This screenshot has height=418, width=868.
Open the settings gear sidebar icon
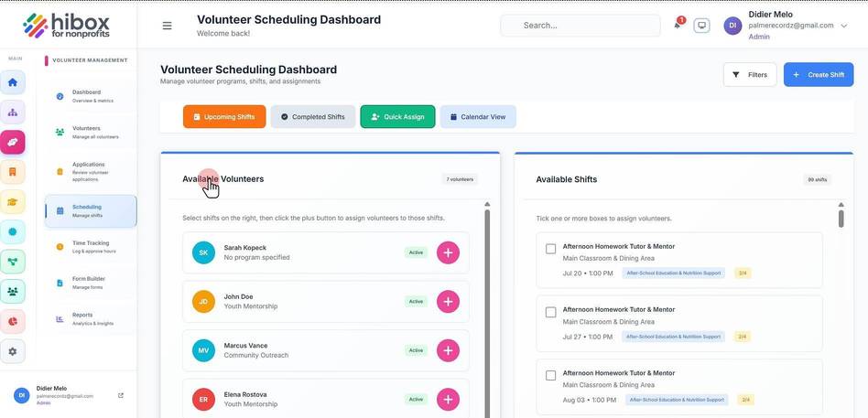[x=13, y=351]
